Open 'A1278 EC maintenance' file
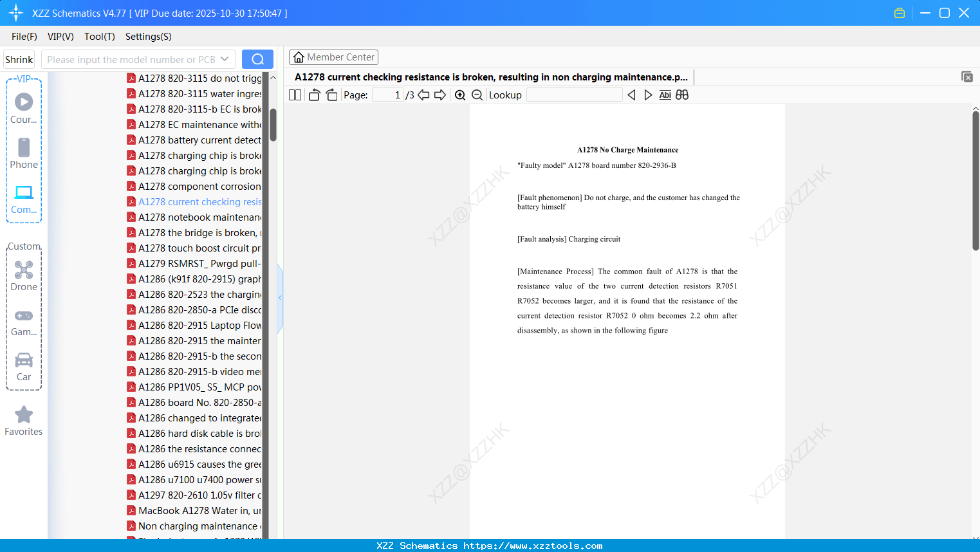This screenshot has width=980, height=552. pyautogui.click(x=194, y=125)
